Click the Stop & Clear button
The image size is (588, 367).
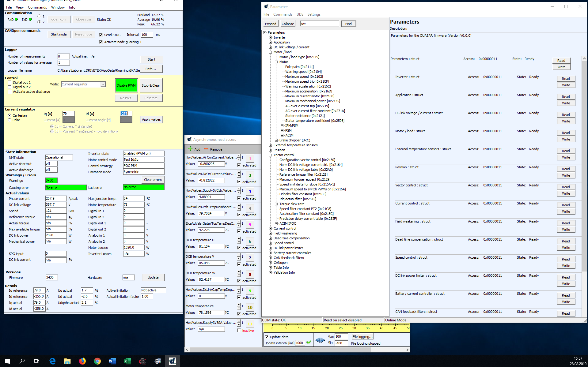151,85
